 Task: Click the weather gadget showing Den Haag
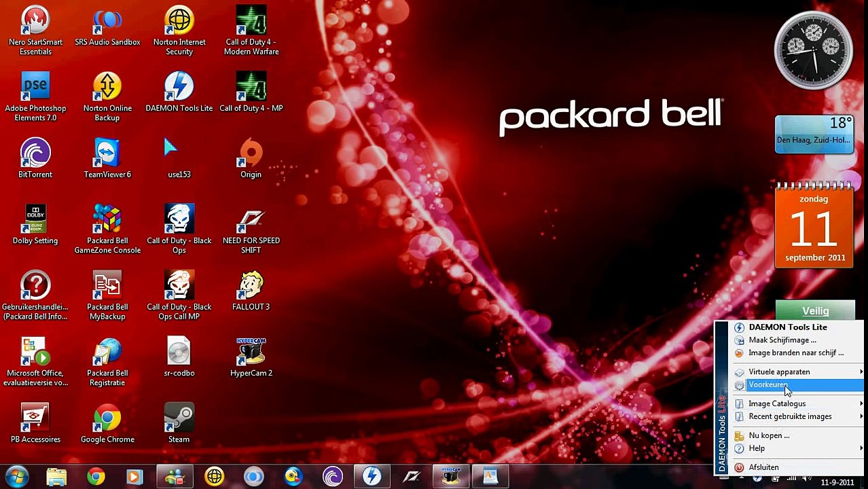(x=814, y=134)
